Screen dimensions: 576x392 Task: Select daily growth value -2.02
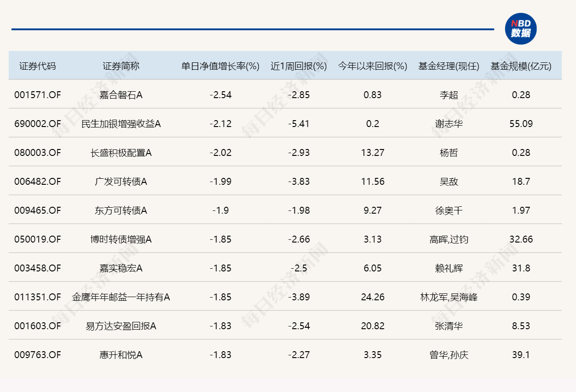(221, 153)
